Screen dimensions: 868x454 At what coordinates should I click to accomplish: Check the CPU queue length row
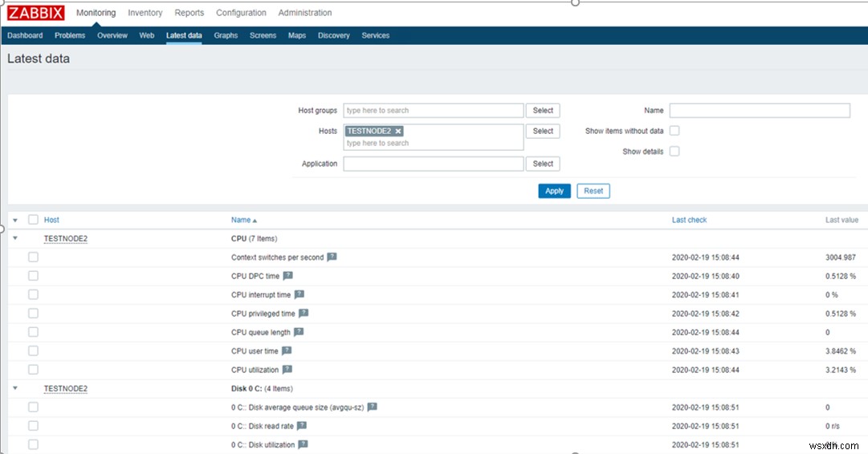(x=33, y=332)
